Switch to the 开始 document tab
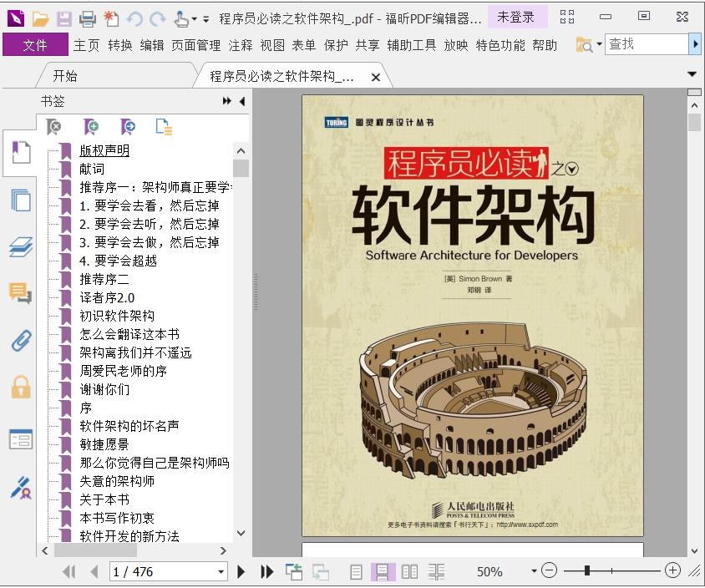This screenshot has height=588, width=705. coord(65,76)
